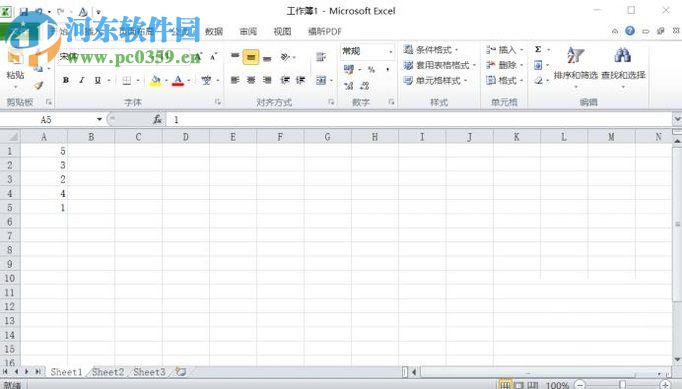Screen dimensions: 682x389
Task: Click the Clear eraser icon
Action: tap(538, 80)
